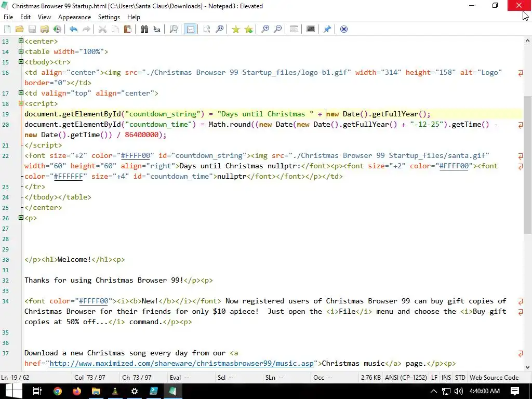Collapse the fold at line 15 tbody tag
Image resolution: width=532 pixels, height=399 pixels.
[x=21, y=62]
